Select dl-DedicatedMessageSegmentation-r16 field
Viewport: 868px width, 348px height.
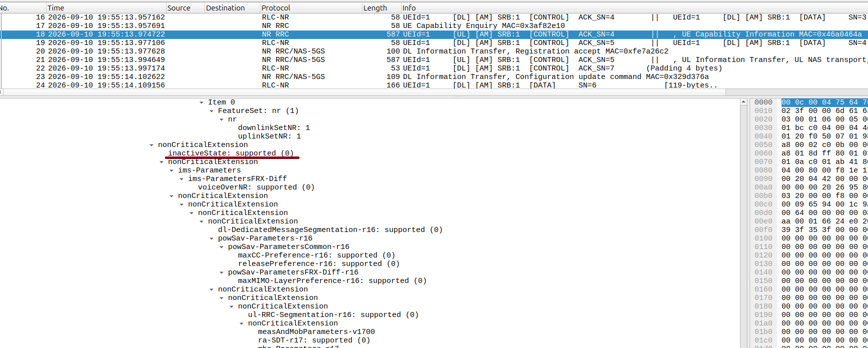click(330, 230)
